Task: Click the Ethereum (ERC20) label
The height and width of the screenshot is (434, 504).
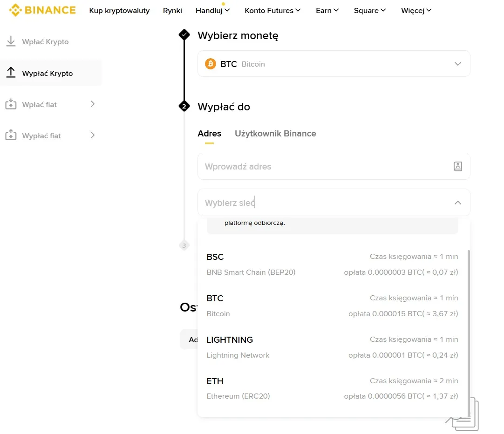Action: (238, 396)
